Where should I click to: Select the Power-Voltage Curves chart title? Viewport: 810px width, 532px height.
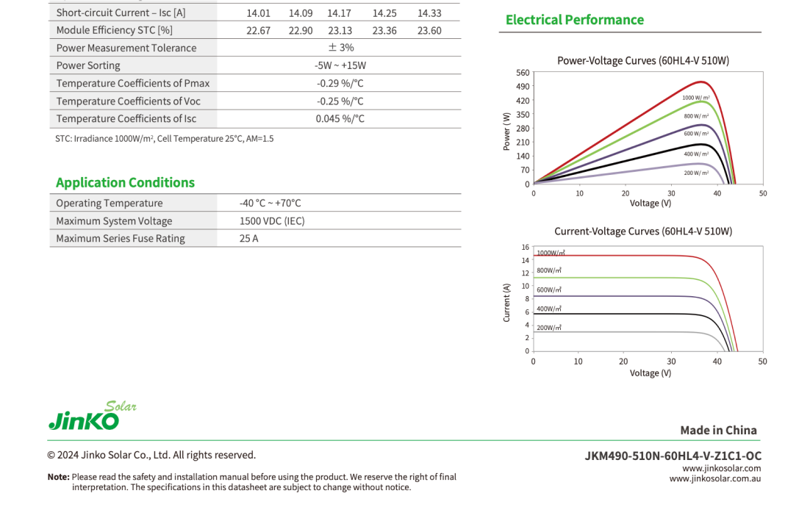point(642,60)
